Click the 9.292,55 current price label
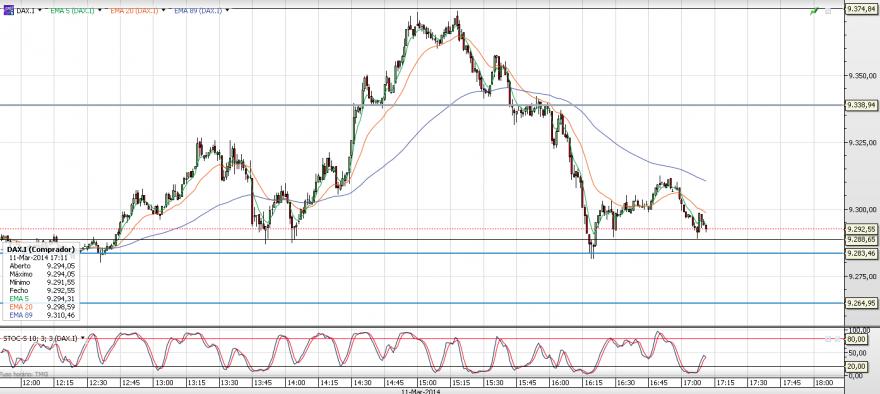Viewport: 880px width, 394px height. coord(861,229)
